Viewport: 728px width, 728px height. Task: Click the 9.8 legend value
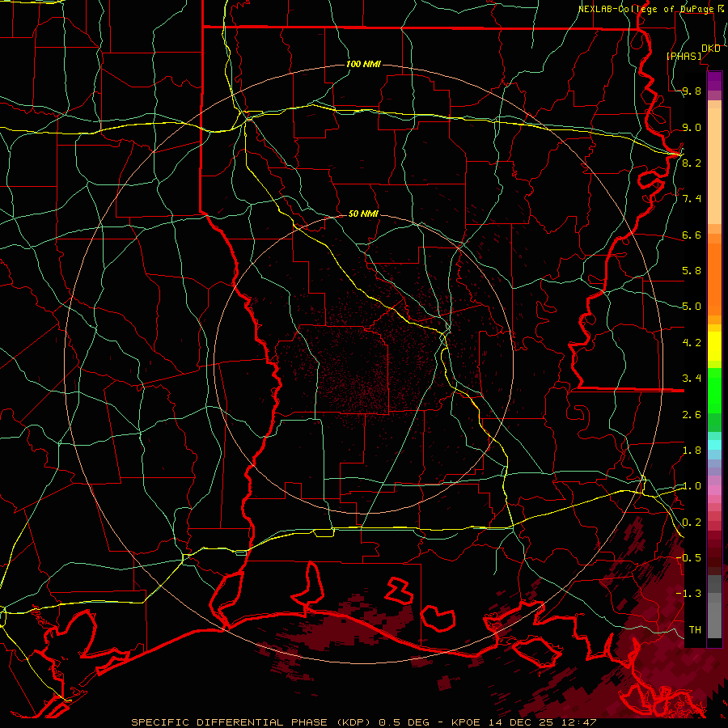point(692,91)
